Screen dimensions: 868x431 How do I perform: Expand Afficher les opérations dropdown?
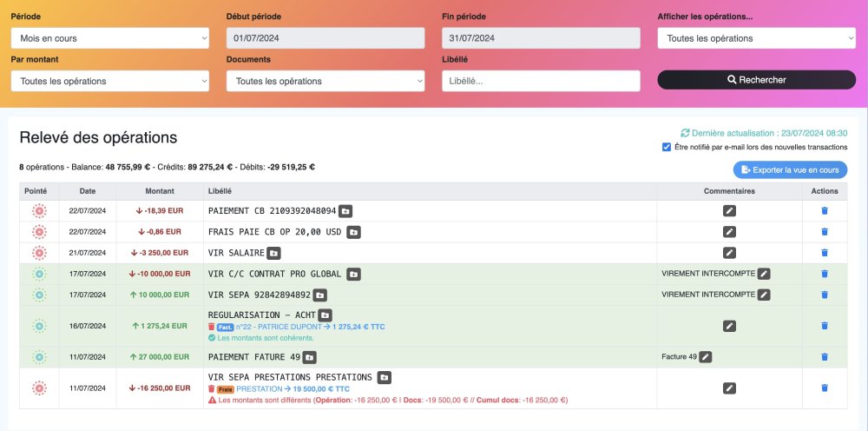coord(756,38)
